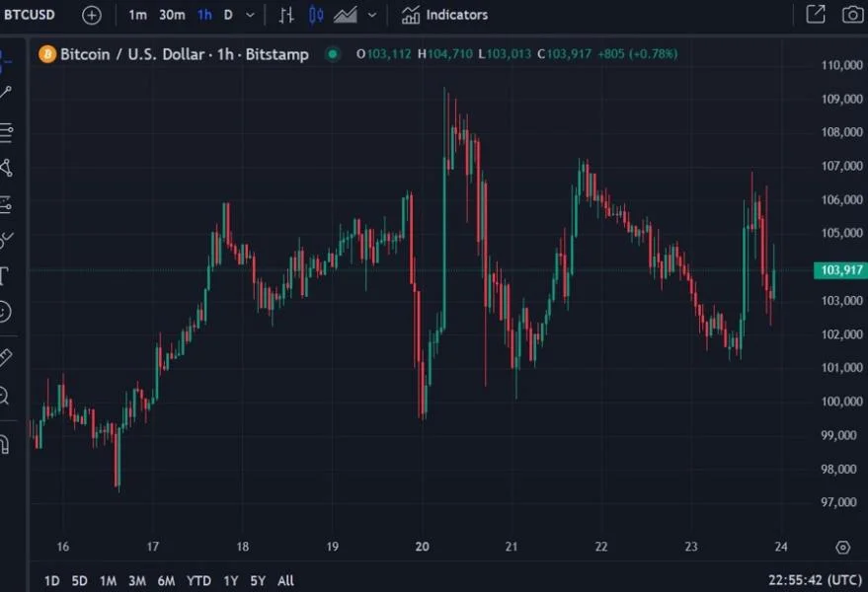Click the +805 (+0.78%) change value
868x592 pixels.
638,54
